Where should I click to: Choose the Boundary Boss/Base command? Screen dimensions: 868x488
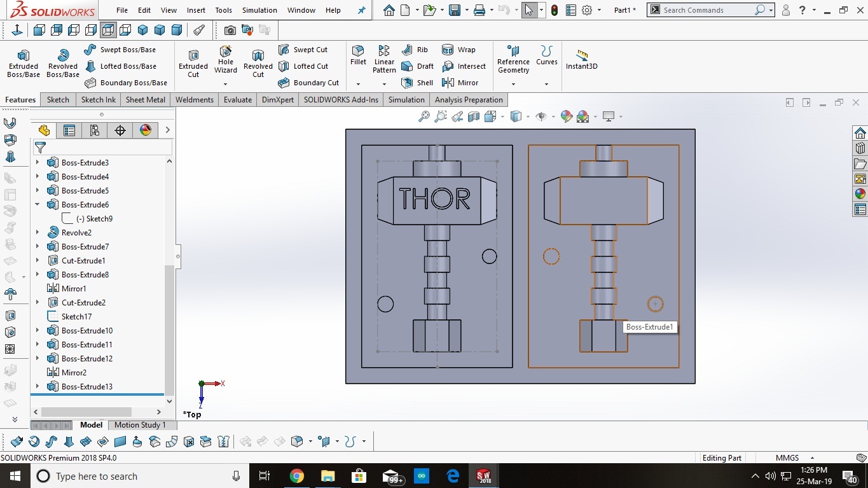[126, 83]
